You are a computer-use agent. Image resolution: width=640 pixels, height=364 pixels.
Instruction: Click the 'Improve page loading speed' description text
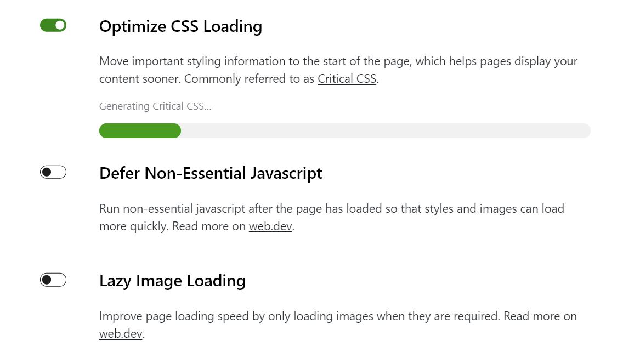[x=338, y=325]
